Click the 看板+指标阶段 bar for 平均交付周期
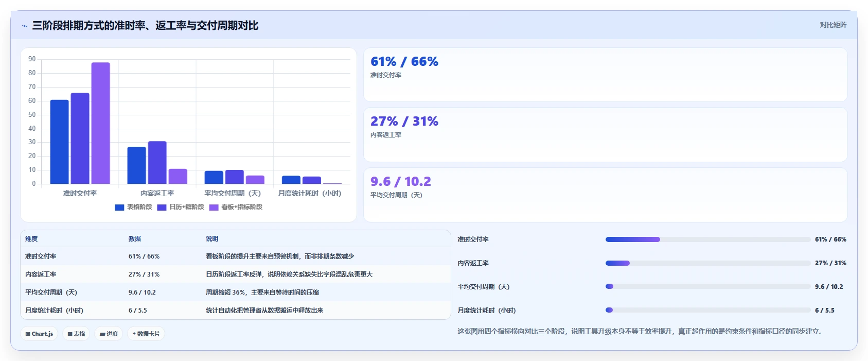 [255, 180]
